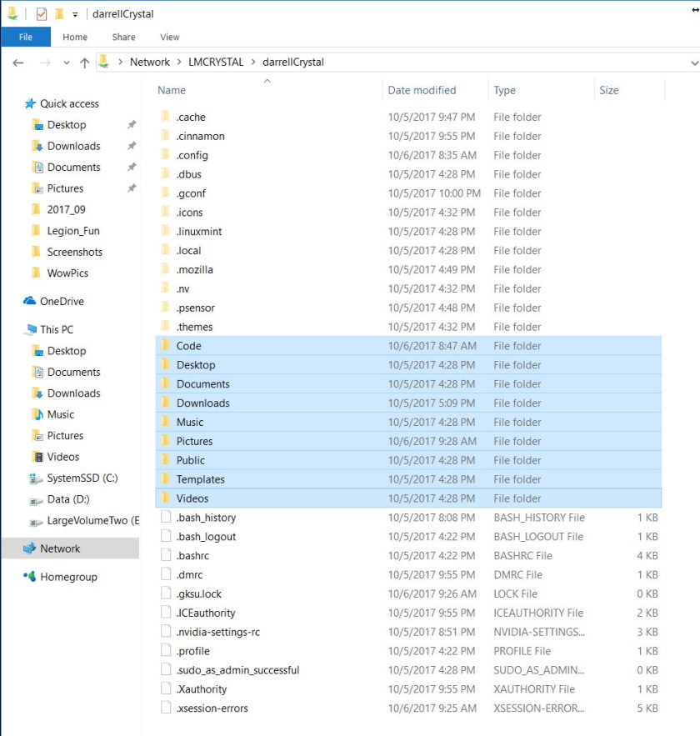The width and height of the screenshot is (700, 736).
Task: Open the File ribbon tab
Action: pos(26,37)
